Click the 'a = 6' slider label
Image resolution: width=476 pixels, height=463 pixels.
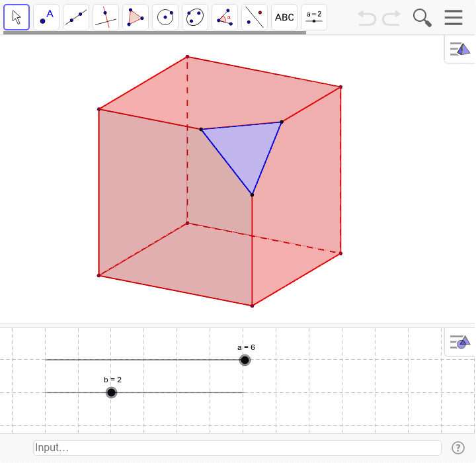pyautogui.click(x=246, y=347)
